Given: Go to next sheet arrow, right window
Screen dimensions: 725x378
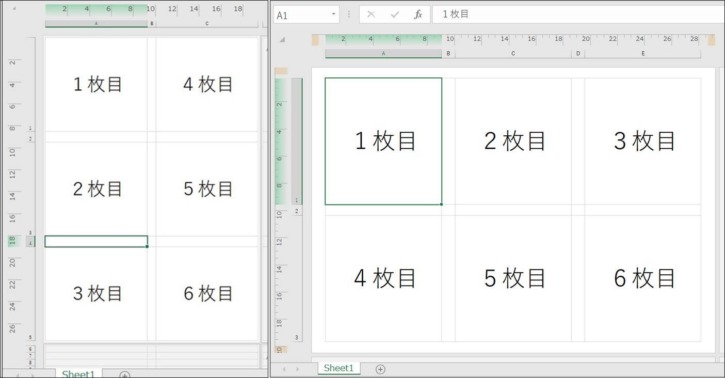Looking at the screenshot, I should click(297, 369).
